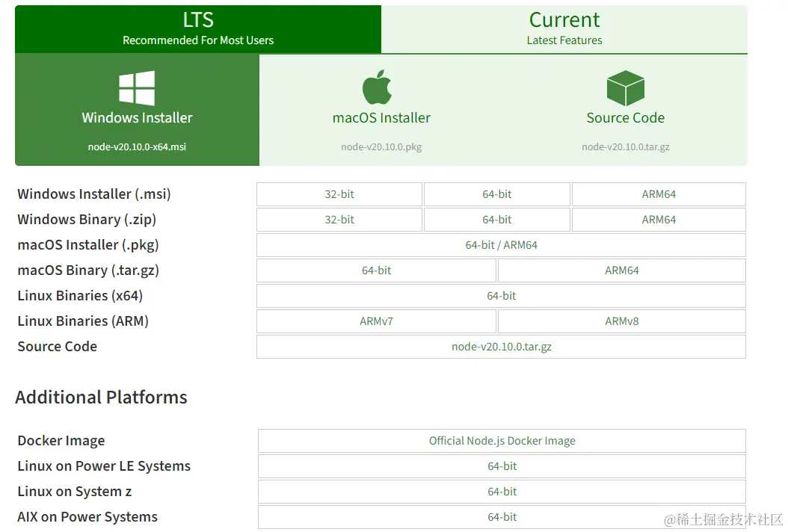The width and height of the screenshot is (788, 532).
Task: Switch to the Current tab
Action: (x=564, y=29)
